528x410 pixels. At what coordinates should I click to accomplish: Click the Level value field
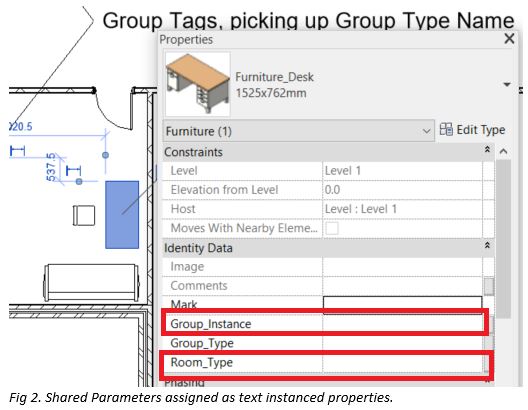click(402, 171)
